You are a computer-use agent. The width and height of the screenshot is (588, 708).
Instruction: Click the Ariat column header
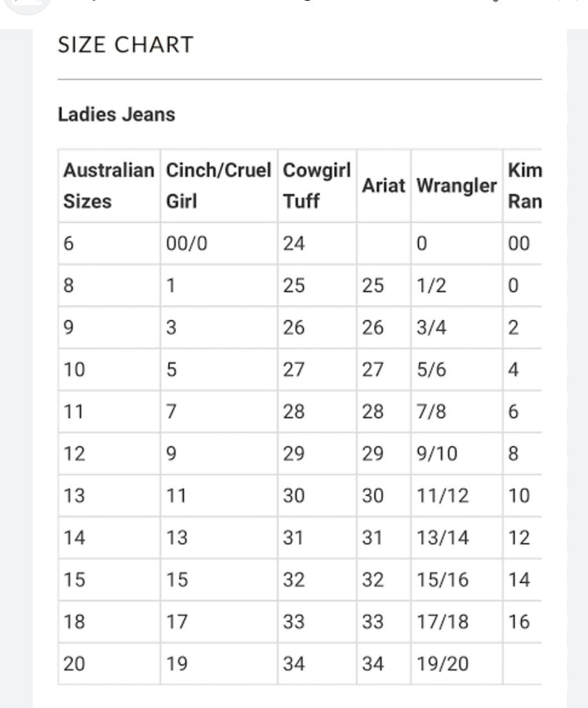pyautogui.click(x=383, y=185)
